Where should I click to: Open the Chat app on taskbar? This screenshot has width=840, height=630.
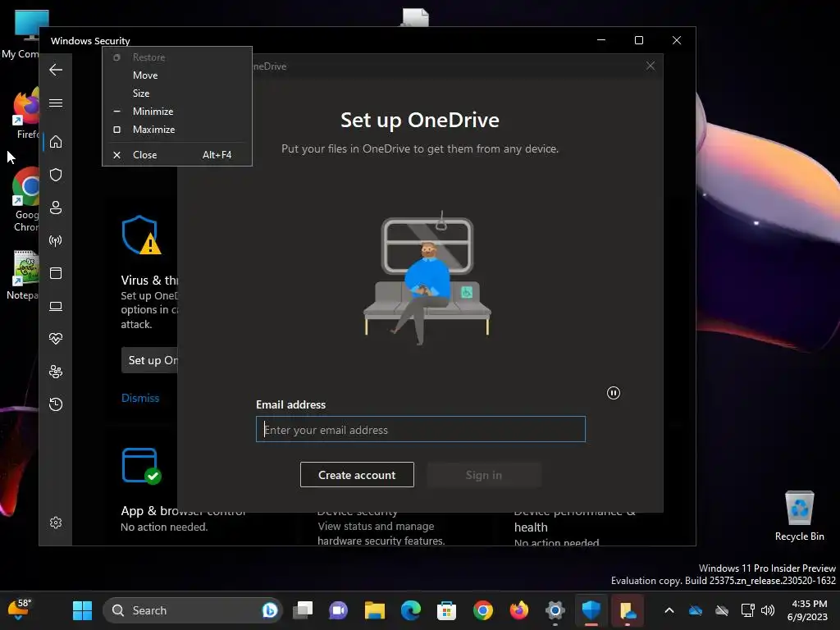pos(339,610)
